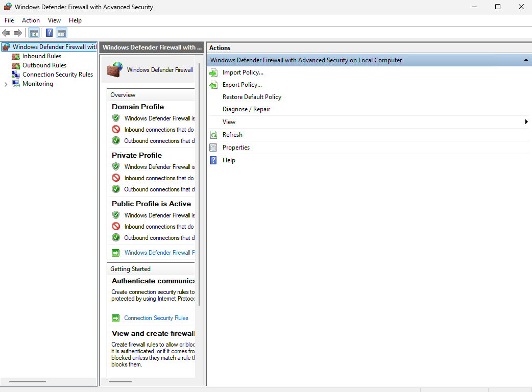Click the Private Profile heading
The width and height of the screenshot is (532, 392).
(137, 155)
